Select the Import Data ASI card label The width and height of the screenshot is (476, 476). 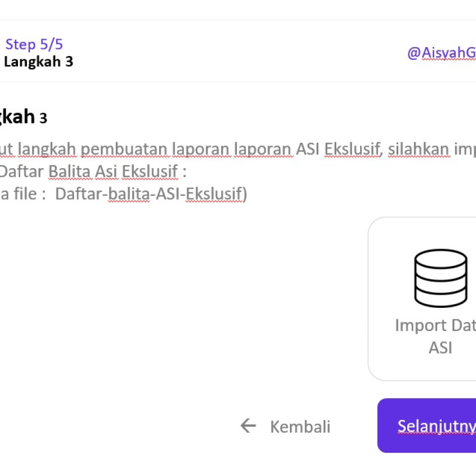pos(436,336)
